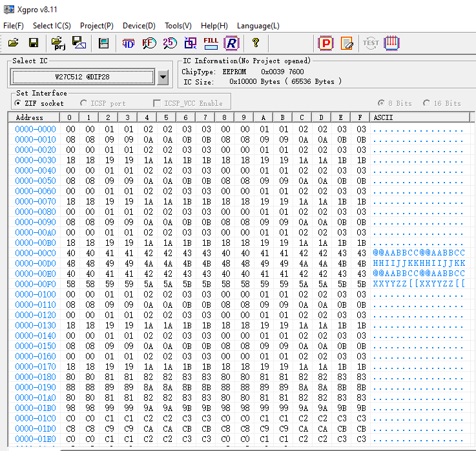Click the red chip pin-test icon
The image size is (476, 451).
pyautogui.click(x=391, y=43)
